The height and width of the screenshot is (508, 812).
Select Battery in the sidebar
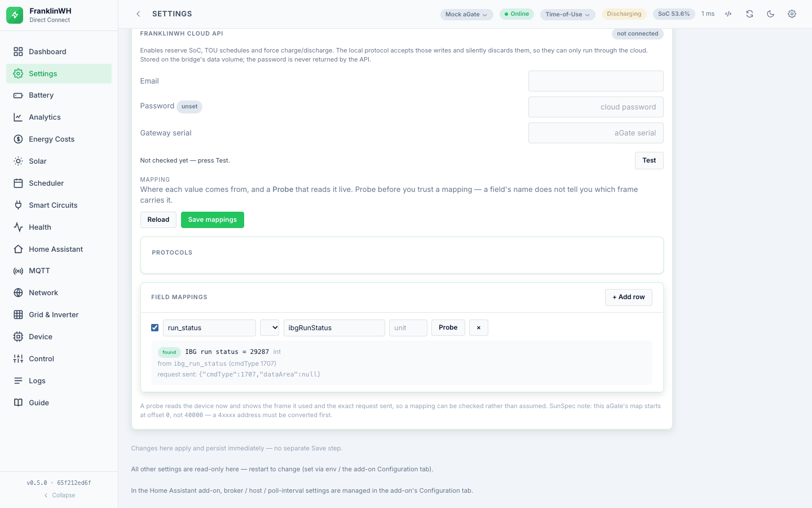(59, 95)
